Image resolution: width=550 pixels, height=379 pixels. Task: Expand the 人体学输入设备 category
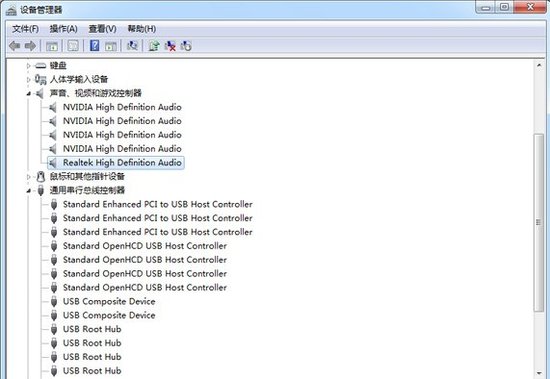[x=29, y=80]
